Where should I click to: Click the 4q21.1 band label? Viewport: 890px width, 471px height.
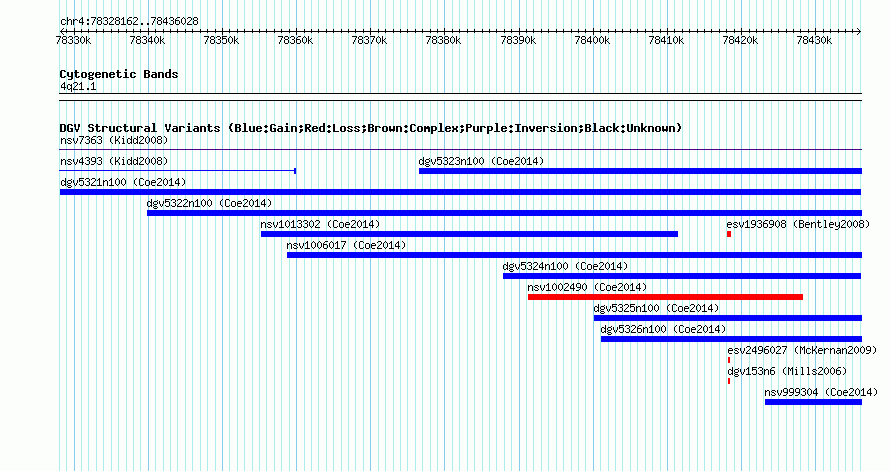[x=78, y=87]
